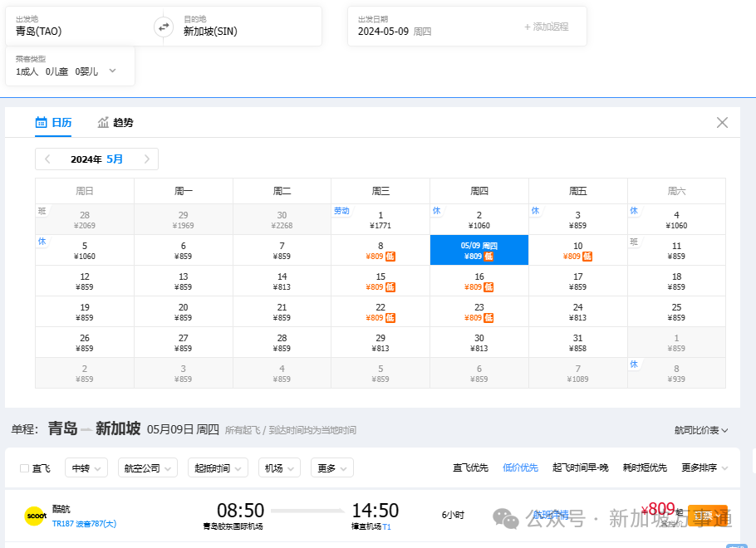
Task: Switch to the 趋势 trend tab
Action: 115,122
